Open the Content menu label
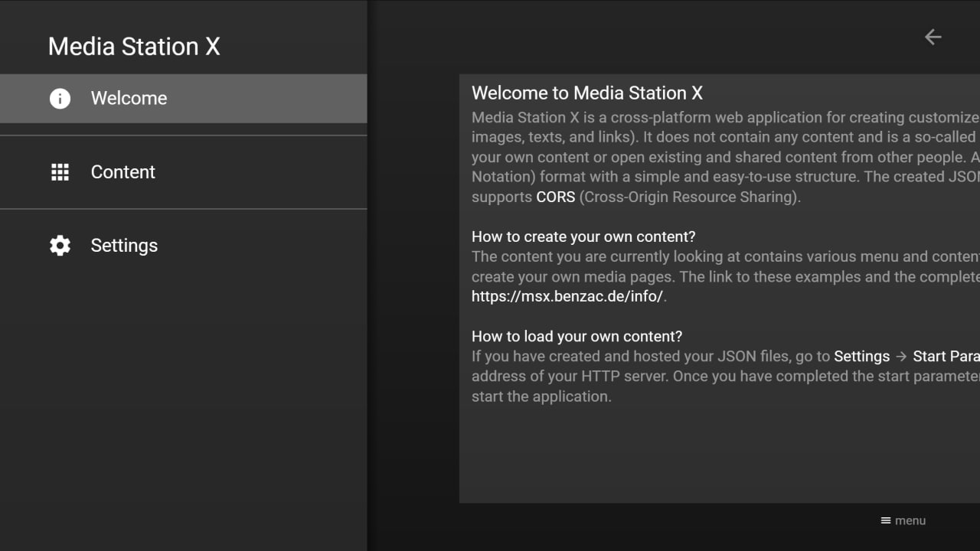The image size is (980, 551). click(122, 172)
